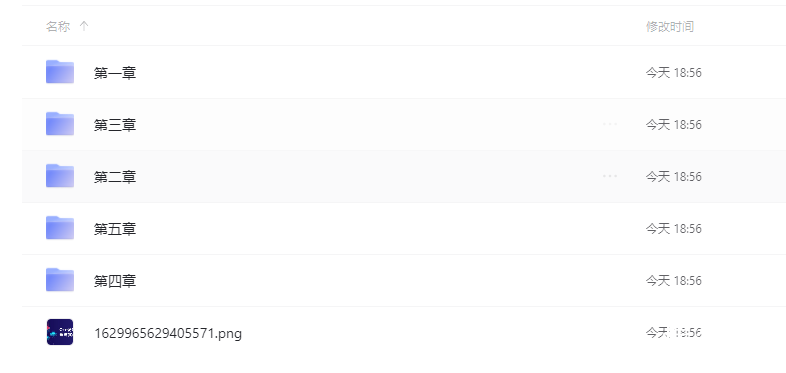The height and width of the screenshot is (373, 786).
Task: Sort files by the 修改时间 column header
Action: coord(670,27)
